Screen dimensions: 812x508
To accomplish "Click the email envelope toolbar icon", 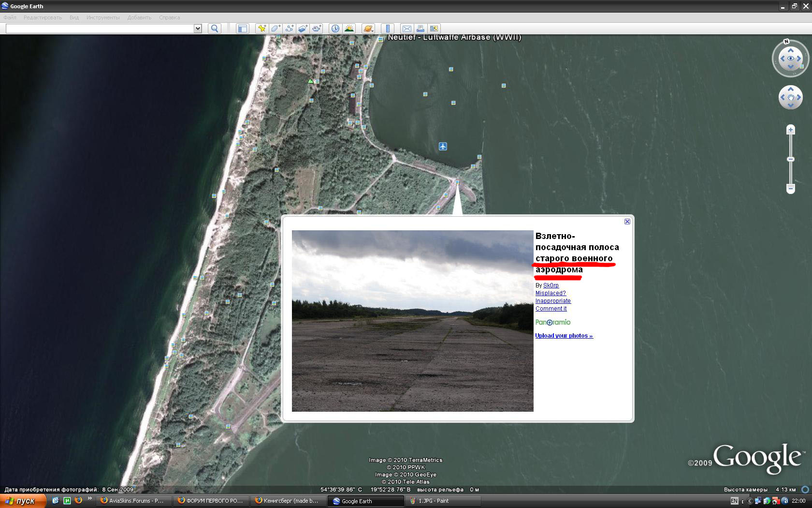I will pyautogui.click(x=407, y=29).
